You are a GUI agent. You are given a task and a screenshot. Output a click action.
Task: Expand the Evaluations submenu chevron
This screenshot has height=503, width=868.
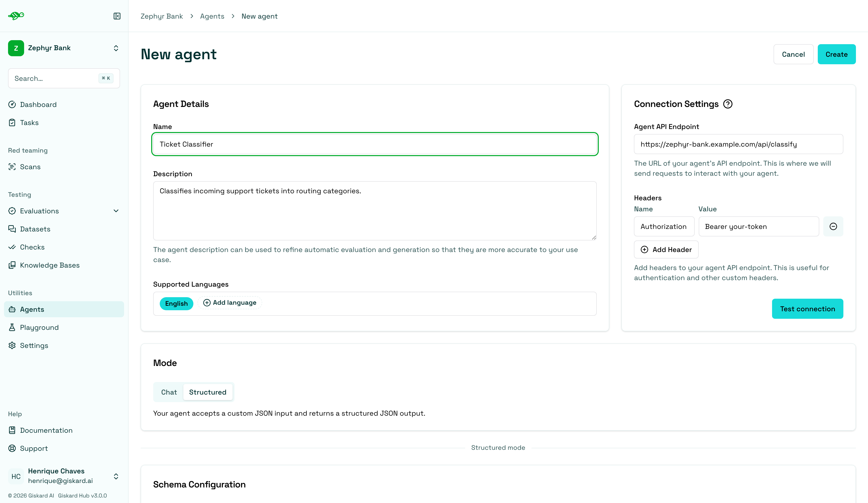pos(116,211)
